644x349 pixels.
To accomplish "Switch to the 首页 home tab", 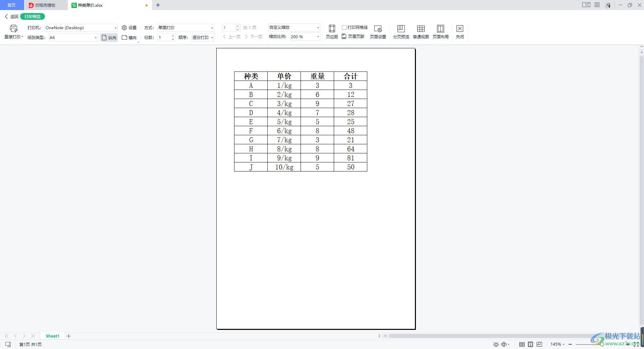I will 12,5.
